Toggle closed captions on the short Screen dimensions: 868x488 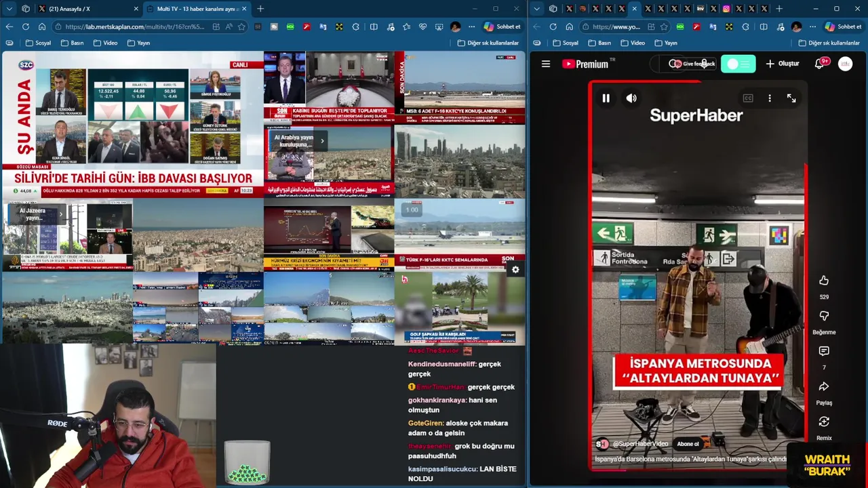748,98
